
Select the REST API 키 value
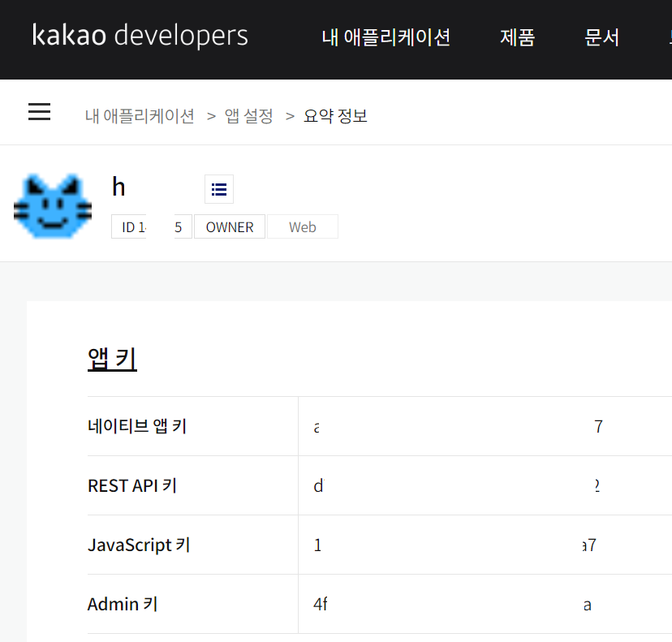[x=456, y=485]
